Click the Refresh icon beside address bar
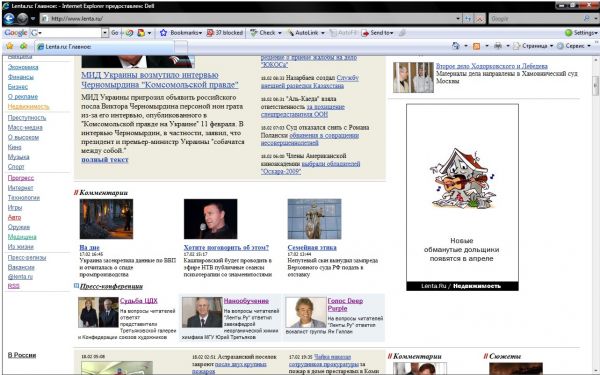 coord(468,18)
